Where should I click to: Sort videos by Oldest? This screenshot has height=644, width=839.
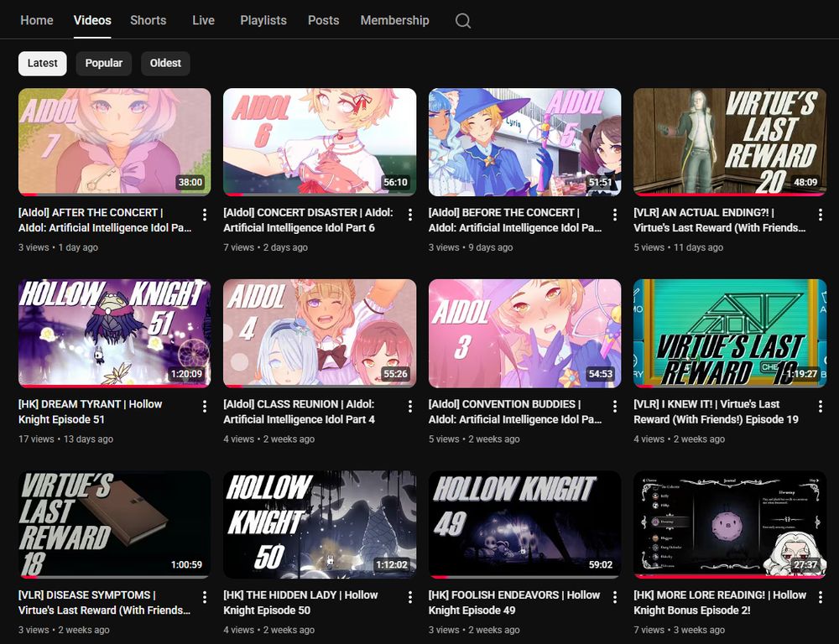pos(165,63)
